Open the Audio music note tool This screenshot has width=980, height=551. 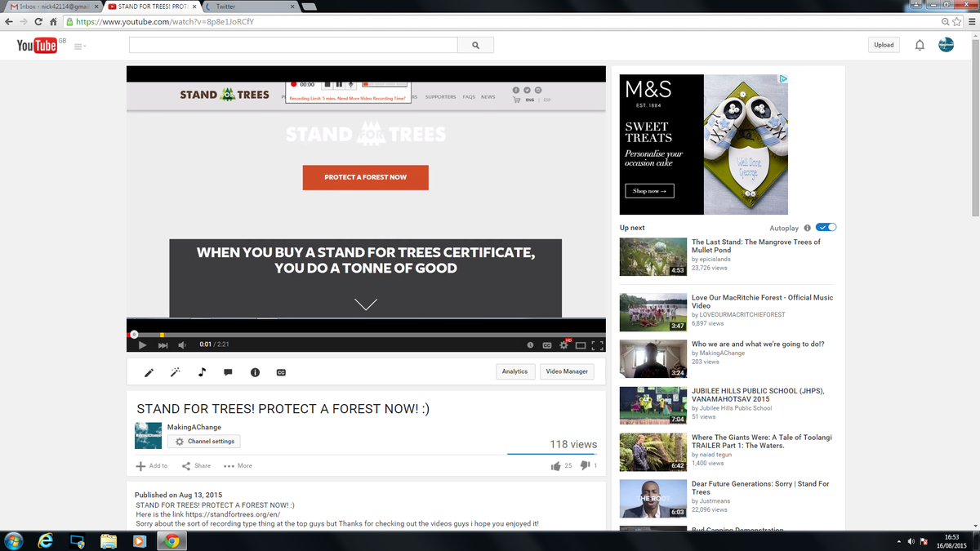[202, 372]
